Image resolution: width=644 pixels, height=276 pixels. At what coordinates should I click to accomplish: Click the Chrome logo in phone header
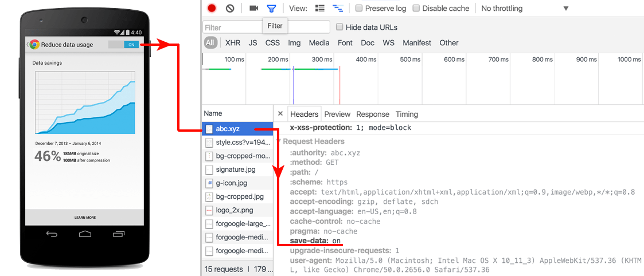34,45
